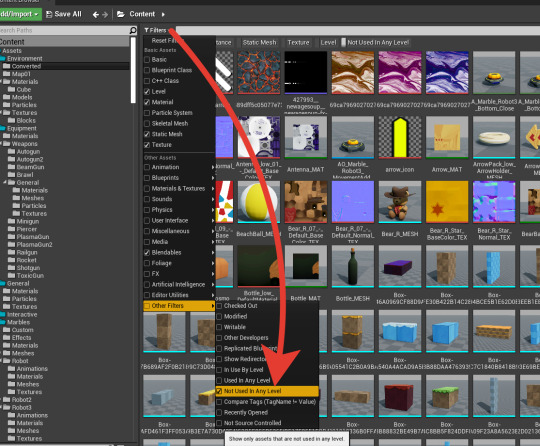Enable the Particle System filter checkbox
The height and width of the screenshot is (446, 540).
(x=147, y=113)
